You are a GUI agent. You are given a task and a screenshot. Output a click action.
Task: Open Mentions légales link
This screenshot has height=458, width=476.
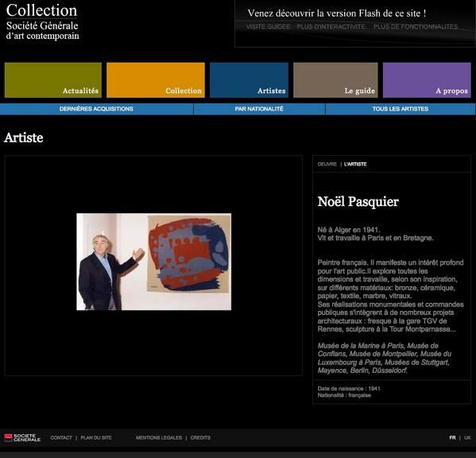(159, 437)
